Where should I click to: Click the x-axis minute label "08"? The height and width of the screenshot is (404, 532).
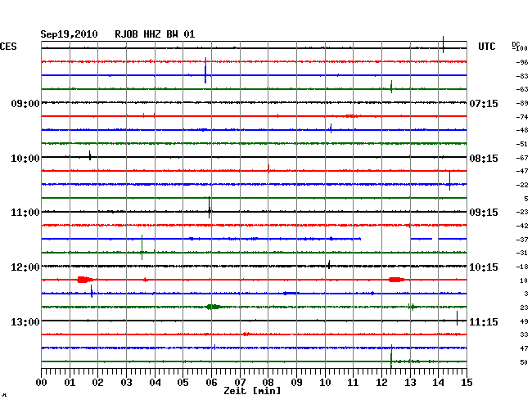click(268, 383)
